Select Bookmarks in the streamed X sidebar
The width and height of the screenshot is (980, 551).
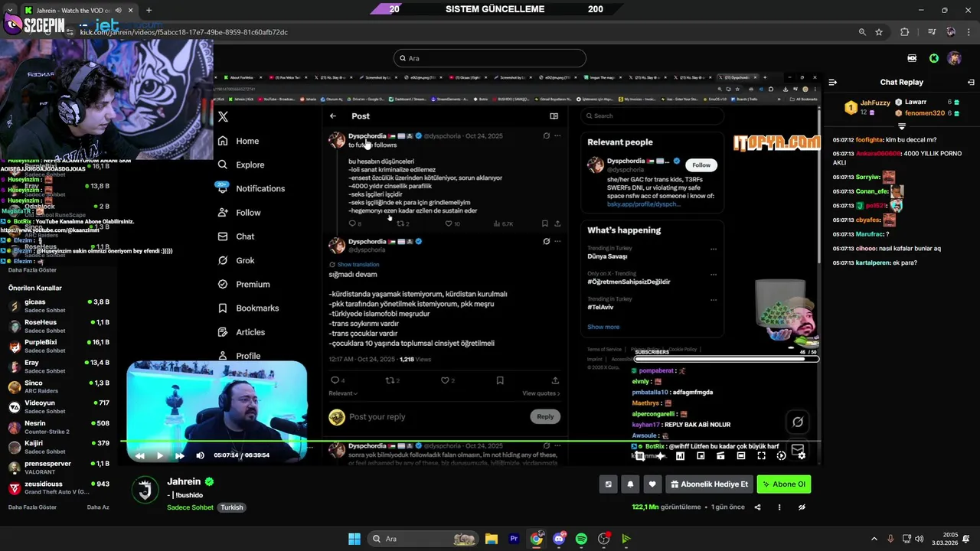coord(249,308)
